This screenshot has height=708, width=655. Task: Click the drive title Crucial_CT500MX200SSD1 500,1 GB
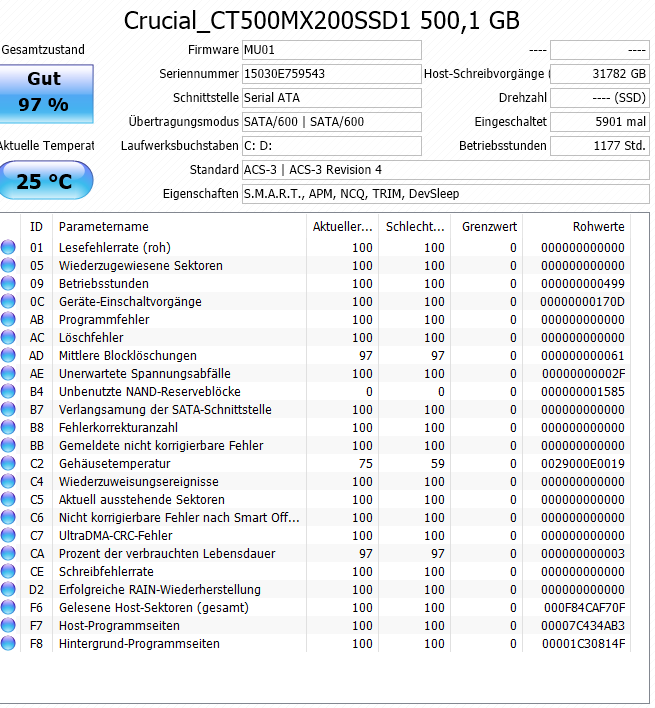(321, 21)
